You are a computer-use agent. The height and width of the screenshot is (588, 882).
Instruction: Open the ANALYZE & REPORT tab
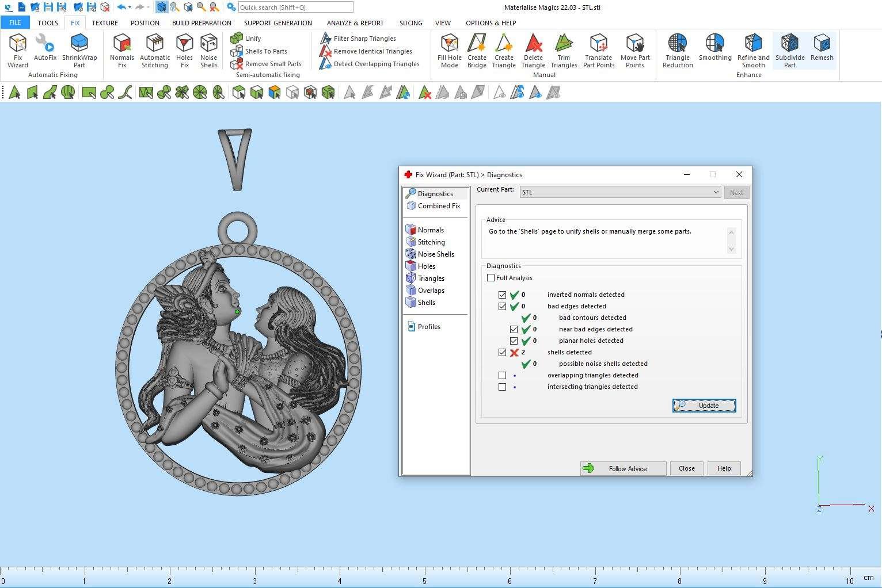355,23
